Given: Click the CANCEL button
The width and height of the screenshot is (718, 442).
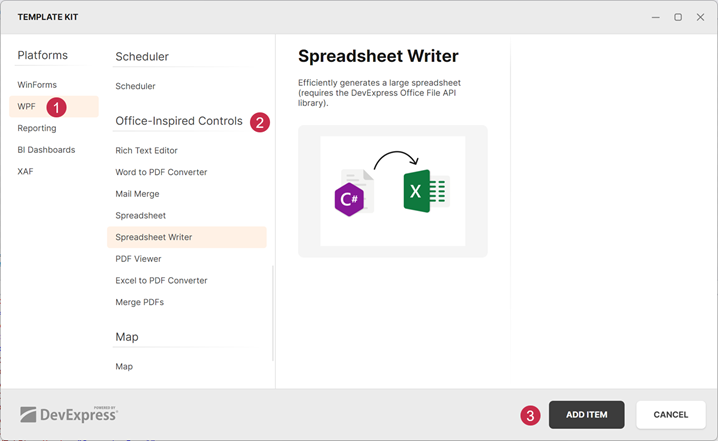Looking at the screenshot, I should pyautogui.click(x=670, y=415).
